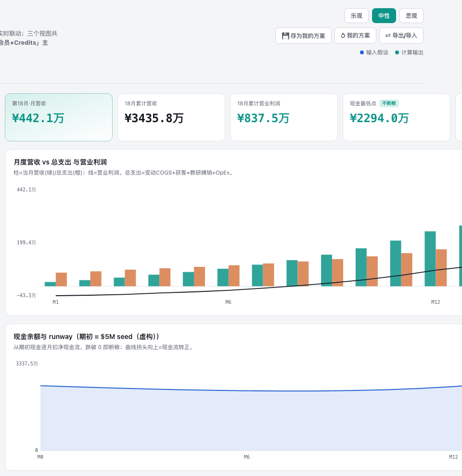This screenshot has height=476, width=462.
Task: Open the 我的方案 list
Action: point(355,36)
